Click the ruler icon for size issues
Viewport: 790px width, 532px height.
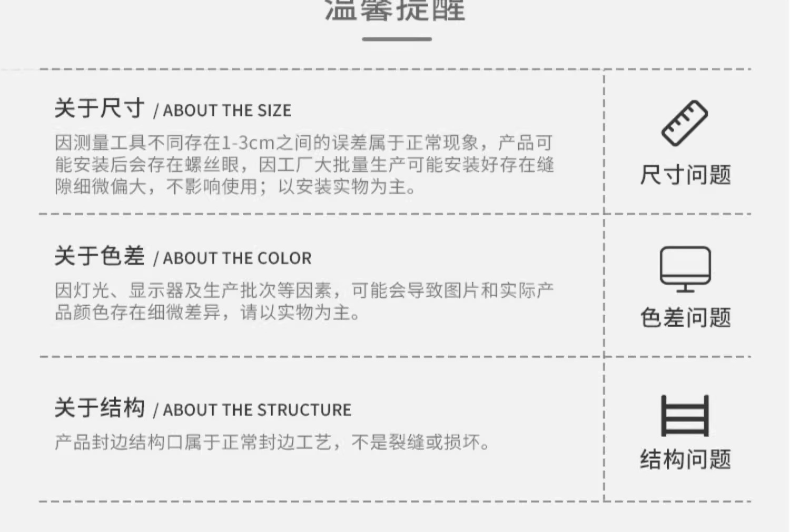[685, 123]
